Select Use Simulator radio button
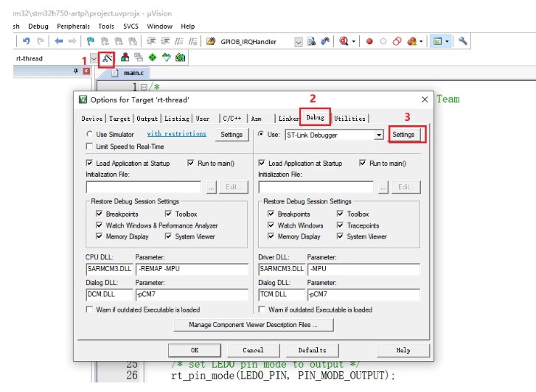The width and height of the screenshot is (536, 392). click(89, 134)
